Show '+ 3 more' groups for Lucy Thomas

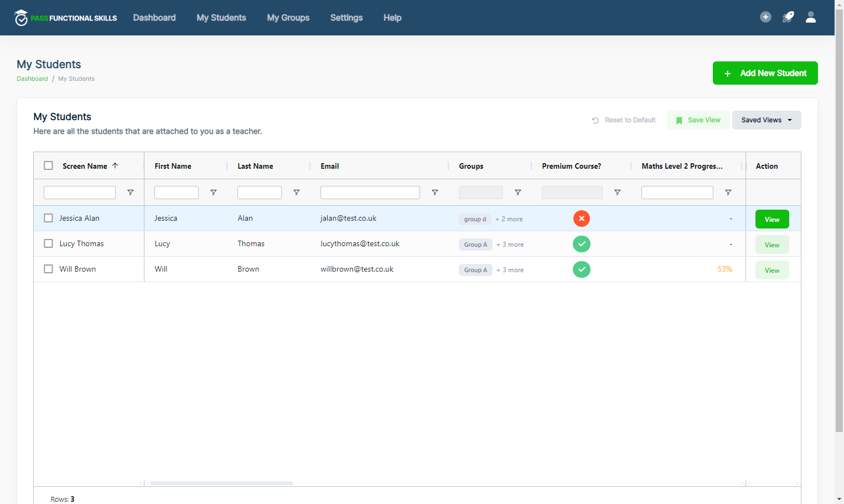(510, 245)
